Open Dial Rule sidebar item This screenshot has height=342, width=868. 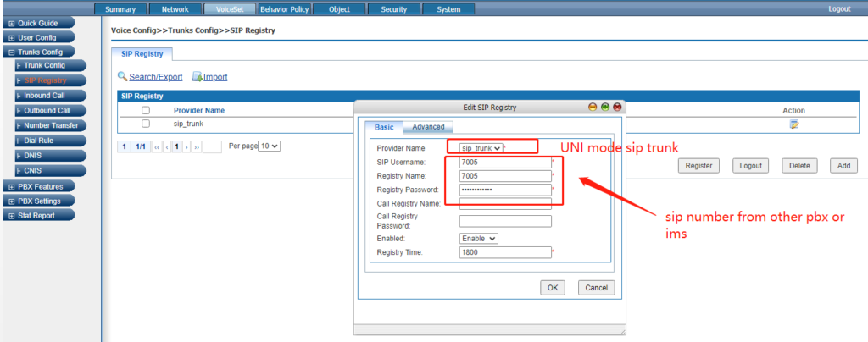point(51,141)
